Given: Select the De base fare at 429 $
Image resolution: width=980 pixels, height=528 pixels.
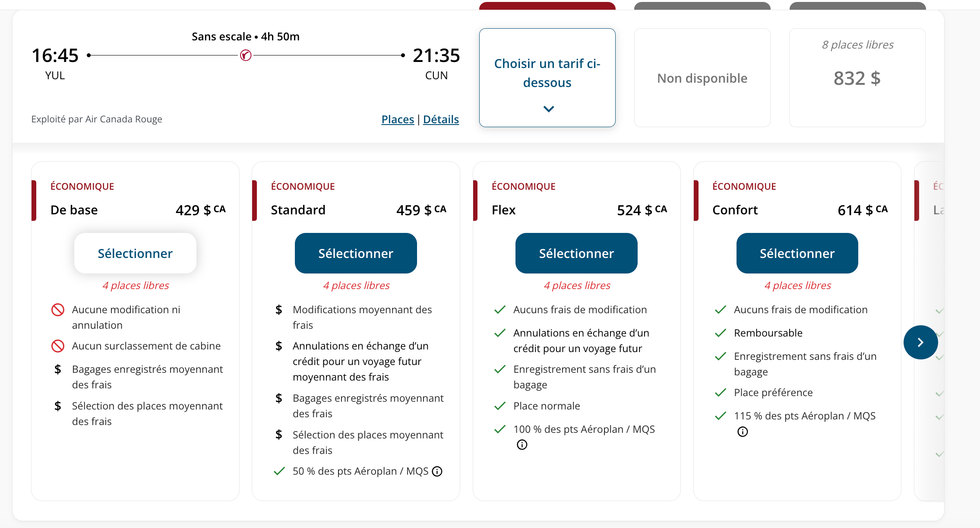Looking at the screenshot, I should coord(135,254).
